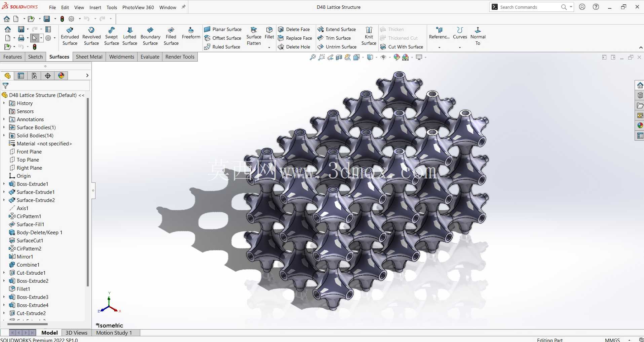
Task: Open the File menu
Action: point(52,7)
